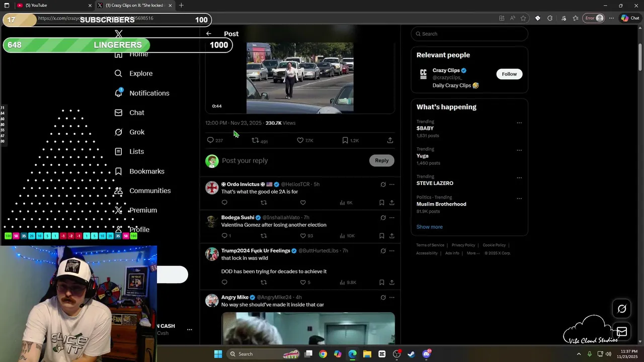This screenshot has width=644, height=362.
Task: Click the Search field on X
Action: (469, 34)
